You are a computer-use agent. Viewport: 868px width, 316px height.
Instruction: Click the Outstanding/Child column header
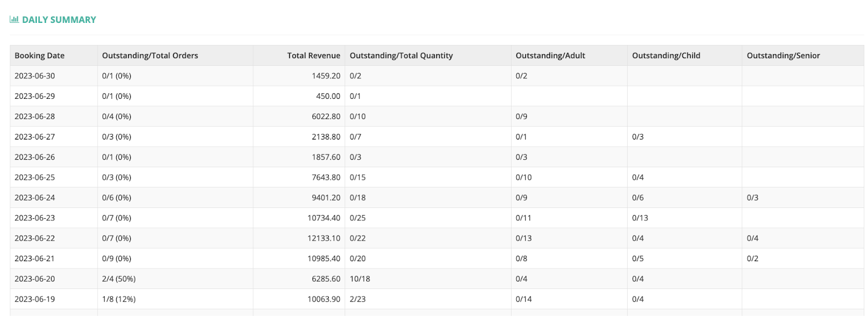666,55
